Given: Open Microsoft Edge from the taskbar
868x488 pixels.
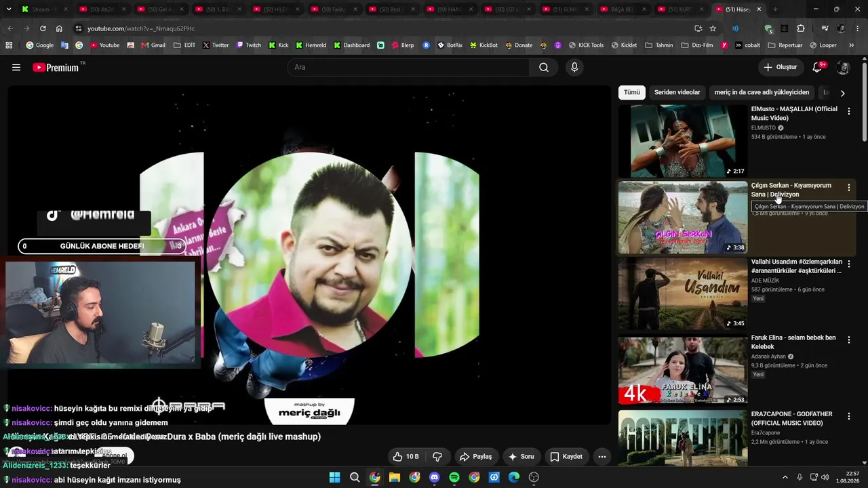Looking at the screenshot, I should [514, 477].
